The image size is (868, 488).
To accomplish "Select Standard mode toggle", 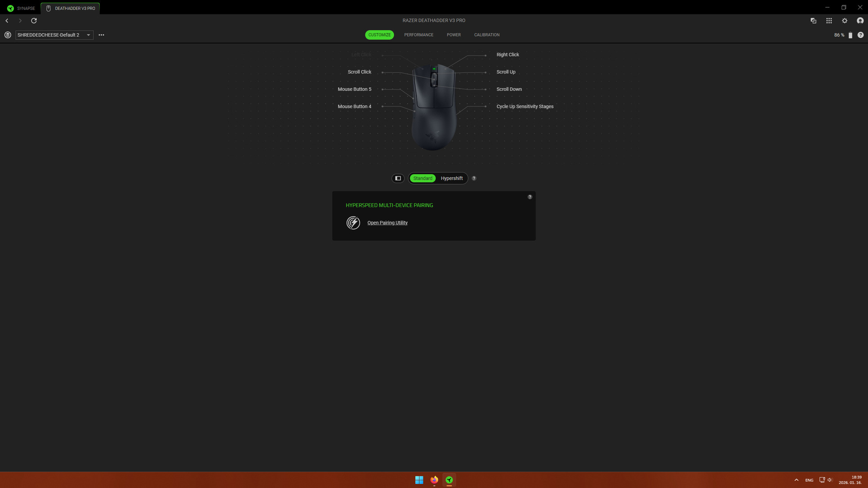I will [x=423, y=178].
